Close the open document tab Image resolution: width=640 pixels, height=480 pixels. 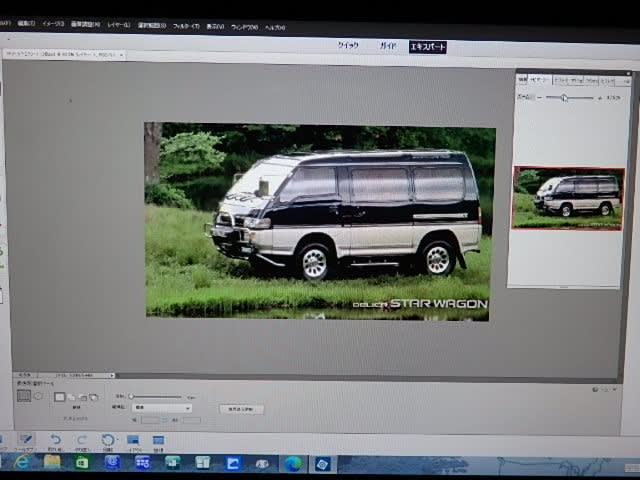(x=122, y=55)
